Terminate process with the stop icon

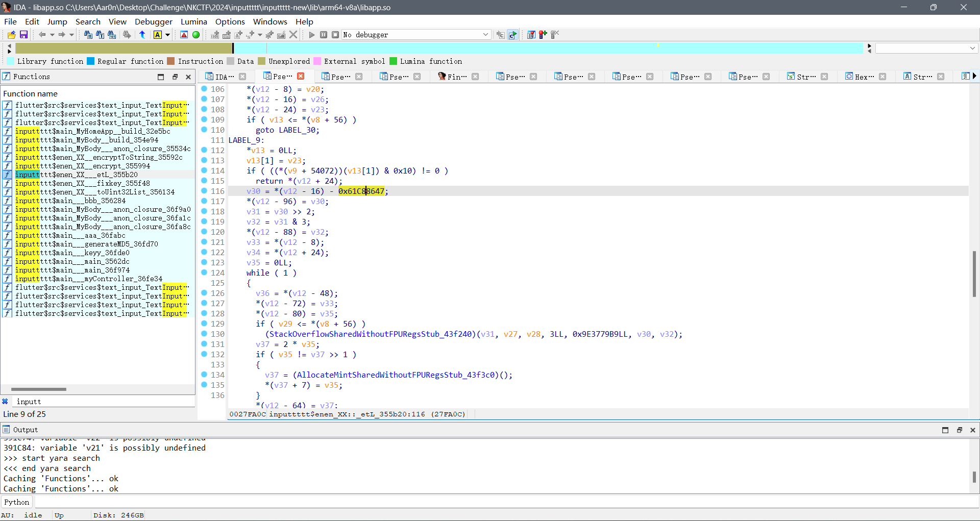[x=335, y=35]
